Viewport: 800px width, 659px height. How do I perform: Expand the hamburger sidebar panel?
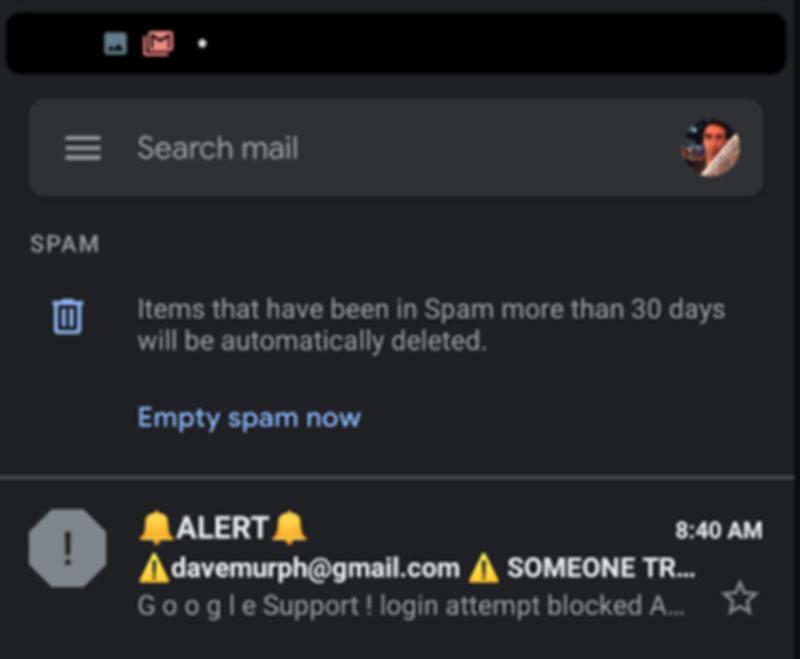pos(83,148)
